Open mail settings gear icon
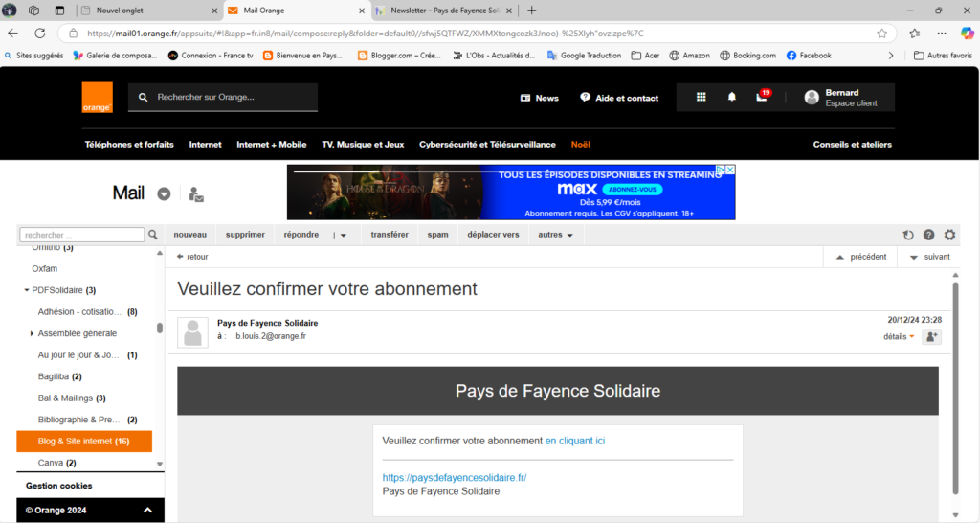Viewport: 980px width, 523px height. point(949,235)
